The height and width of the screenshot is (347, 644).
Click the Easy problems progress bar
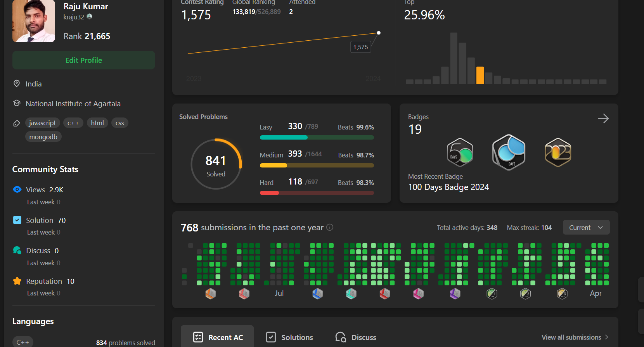[317, 137]
